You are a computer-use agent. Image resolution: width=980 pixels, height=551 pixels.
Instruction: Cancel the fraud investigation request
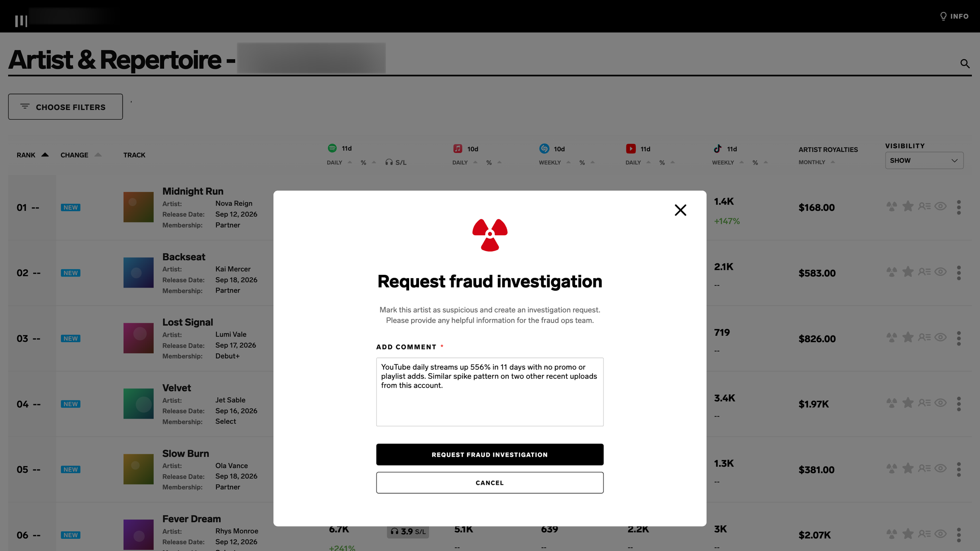click(490, 483)
